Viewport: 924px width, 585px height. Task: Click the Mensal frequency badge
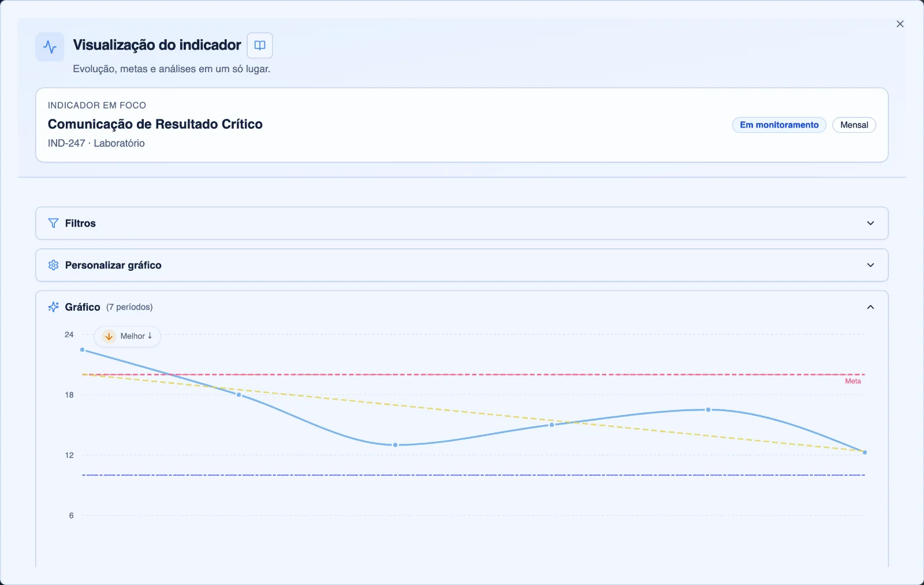pos(854,125)
